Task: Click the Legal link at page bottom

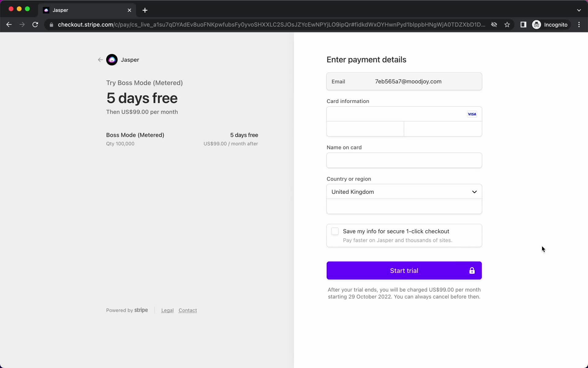Action: 167,310
